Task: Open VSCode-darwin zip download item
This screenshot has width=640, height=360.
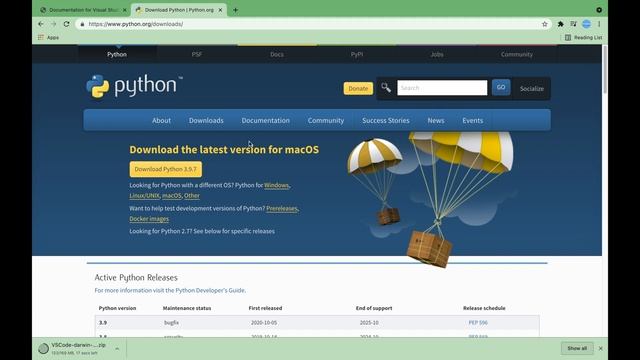Action: 78,348
